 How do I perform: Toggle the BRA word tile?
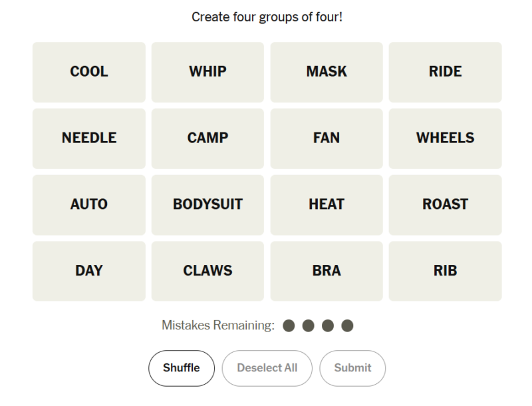(327, 271)
